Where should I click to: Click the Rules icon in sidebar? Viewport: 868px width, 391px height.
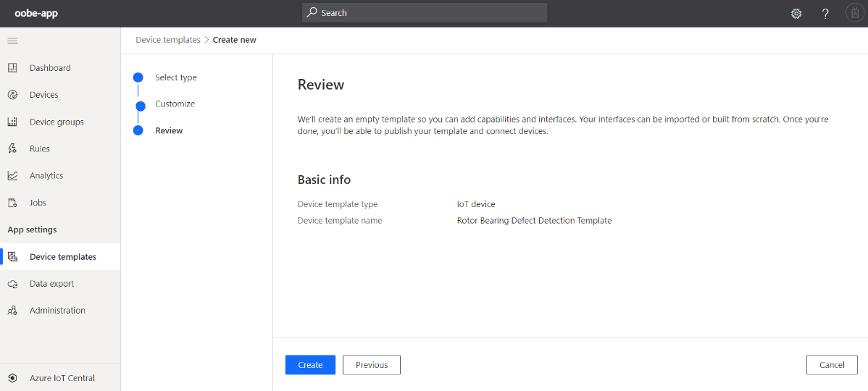coord(12,148)
